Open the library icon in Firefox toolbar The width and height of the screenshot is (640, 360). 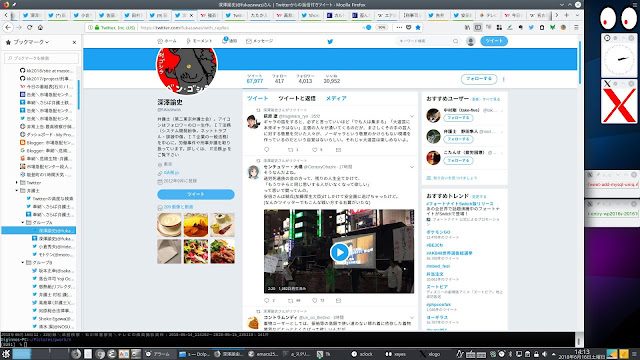pyautogui.click(x=467, y=27)
